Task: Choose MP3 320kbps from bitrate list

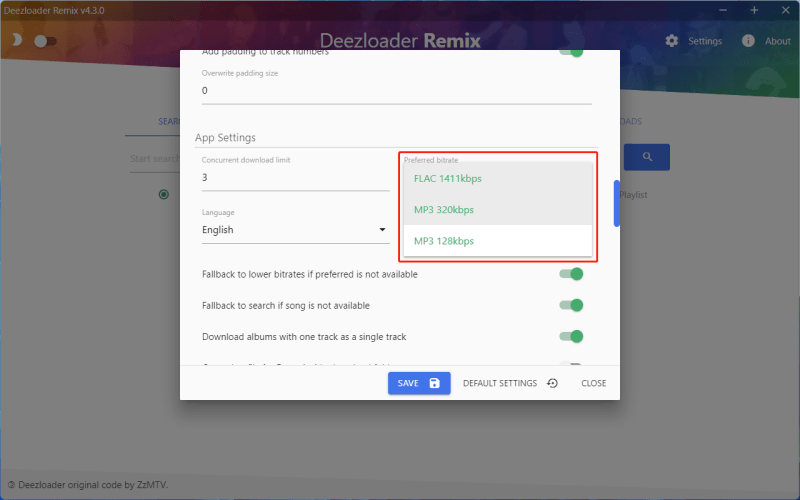Action: tap(444, 210)
